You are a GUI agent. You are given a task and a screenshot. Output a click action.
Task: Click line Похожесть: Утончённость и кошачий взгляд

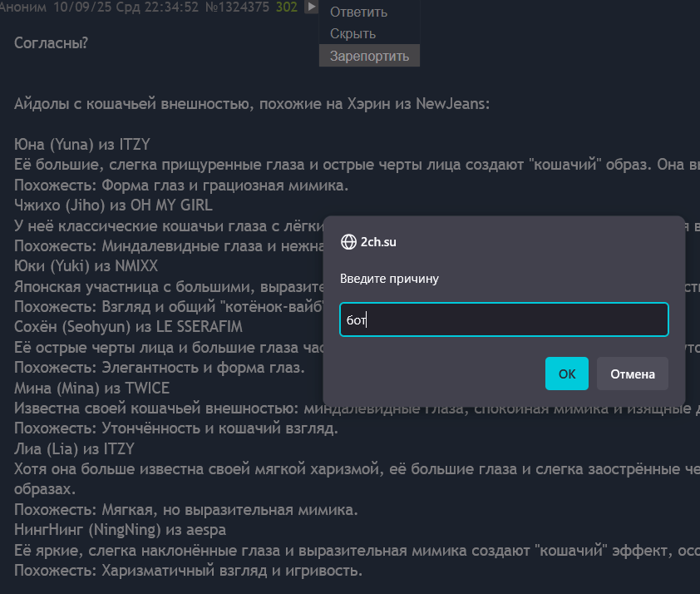pos(176,428)
